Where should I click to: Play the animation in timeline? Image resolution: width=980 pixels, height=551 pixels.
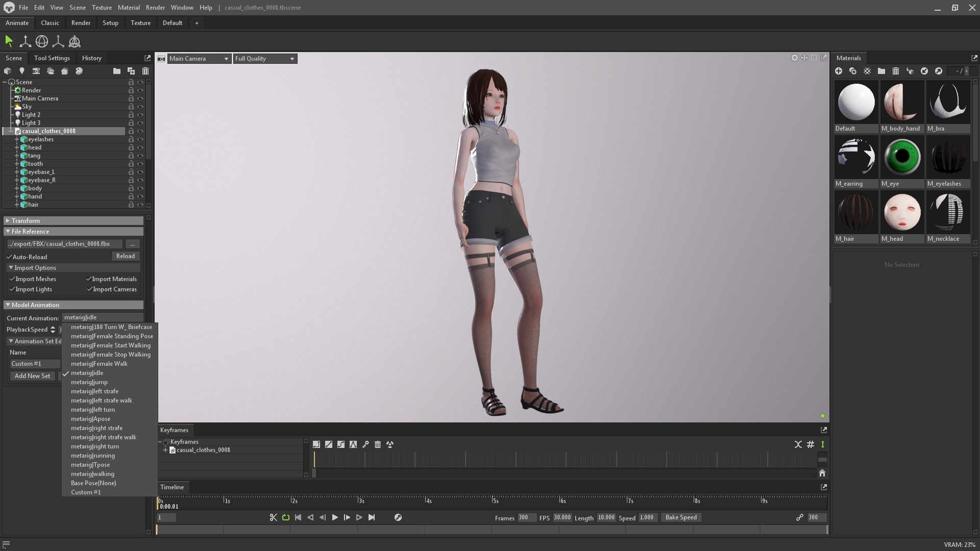[x=335, y=517]
